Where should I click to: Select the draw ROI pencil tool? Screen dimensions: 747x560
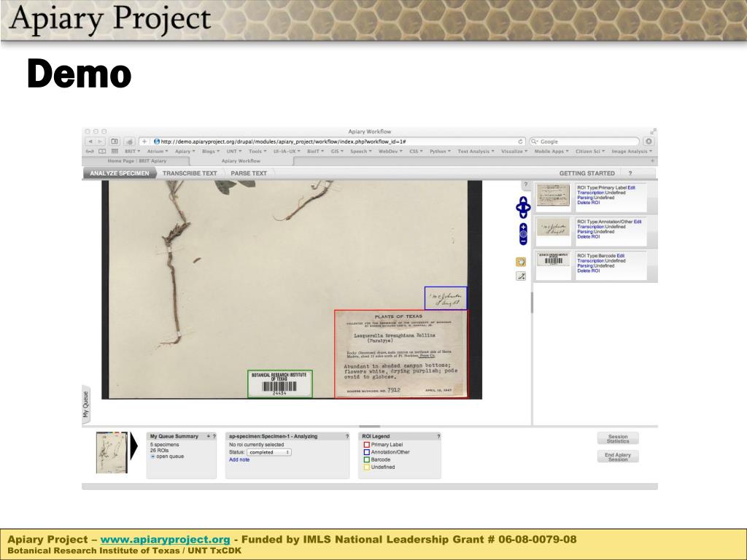click(521, 276)
